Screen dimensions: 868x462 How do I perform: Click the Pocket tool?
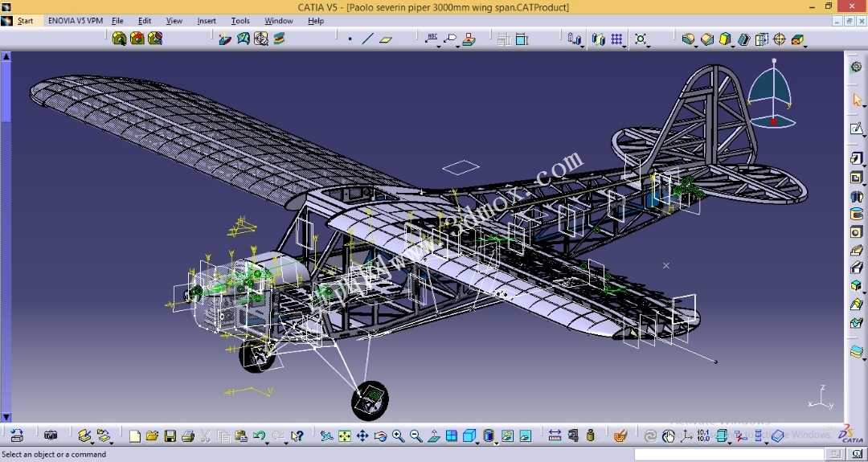pyautogui.click(x=857, y=178)
